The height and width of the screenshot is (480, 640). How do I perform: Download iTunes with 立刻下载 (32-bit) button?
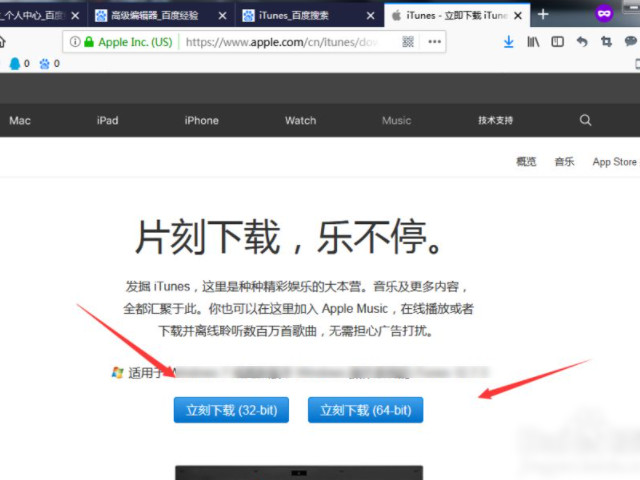(x=231, y=410)
